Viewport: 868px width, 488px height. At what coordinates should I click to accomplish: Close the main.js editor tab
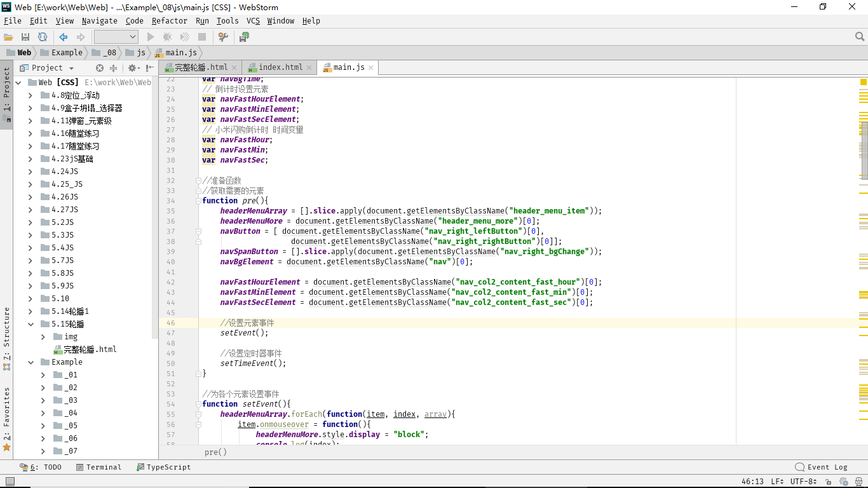click(371, 67)
